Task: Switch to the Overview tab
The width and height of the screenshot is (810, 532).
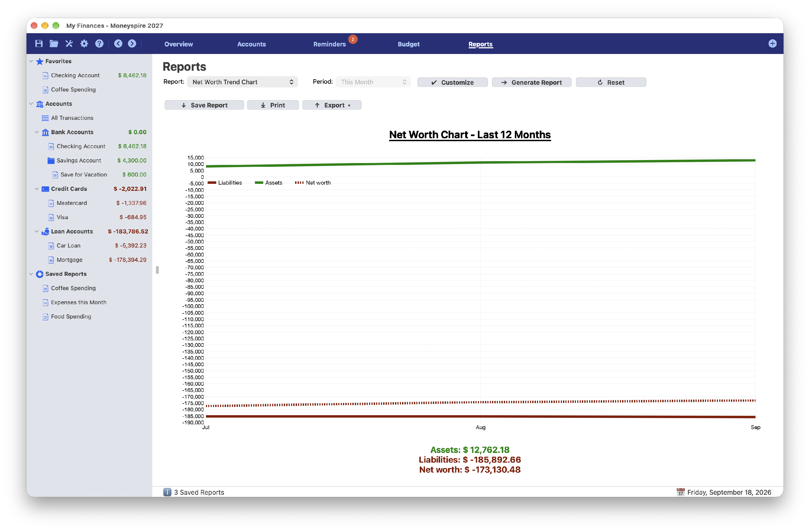Action: click(178, 44)
